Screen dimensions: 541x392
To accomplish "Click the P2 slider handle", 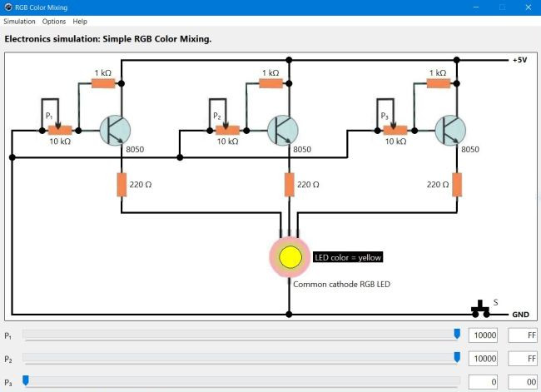I will point(457,358).
